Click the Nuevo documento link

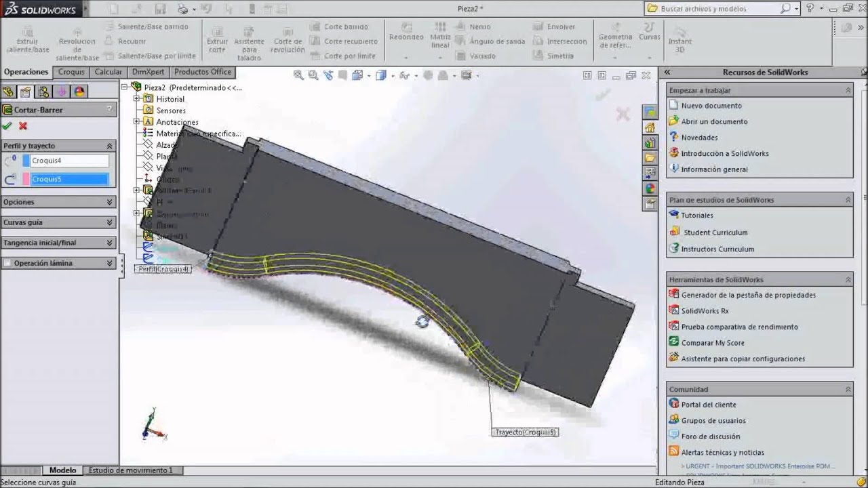[x=711, y=106]
